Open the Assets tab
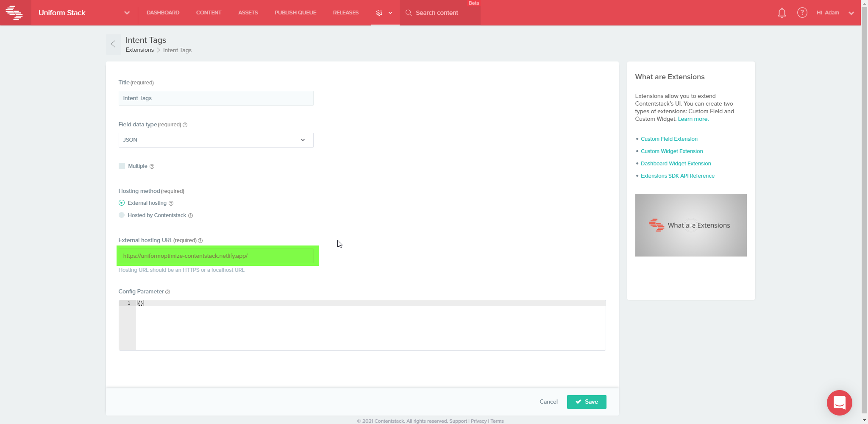This screenshot has height=424, width=868. tap(248, 13)
